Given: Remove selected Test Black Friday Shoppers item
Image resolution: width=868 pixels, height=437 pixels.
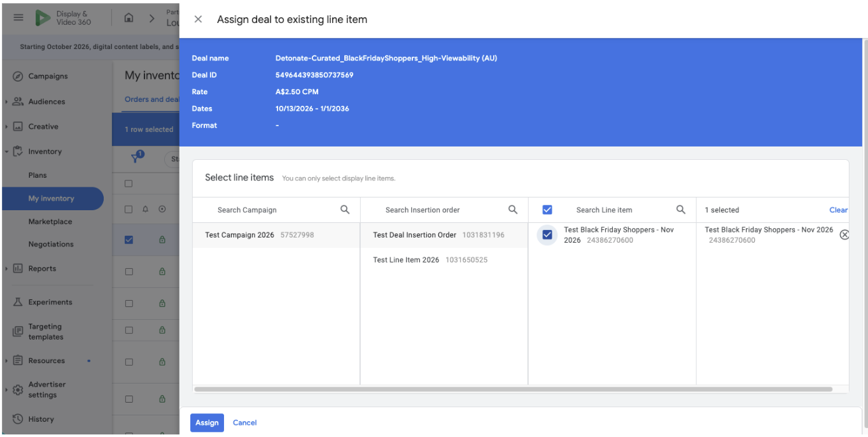Looking at the screenshot, I should [x=844, y=235].
